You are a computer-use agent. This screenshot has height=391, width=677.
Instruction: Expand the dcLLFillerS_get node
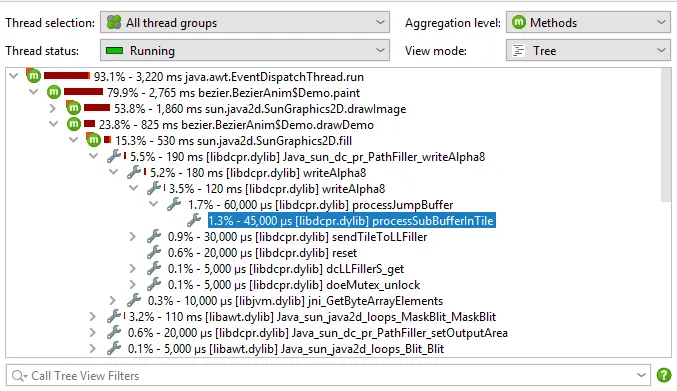[133, 268]
